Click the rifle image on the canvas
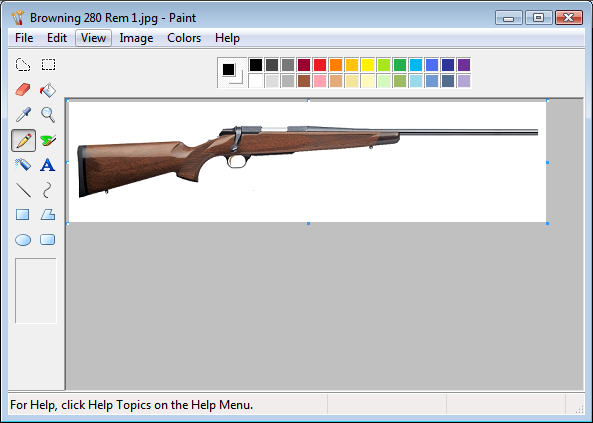 [x=307, y=162]
